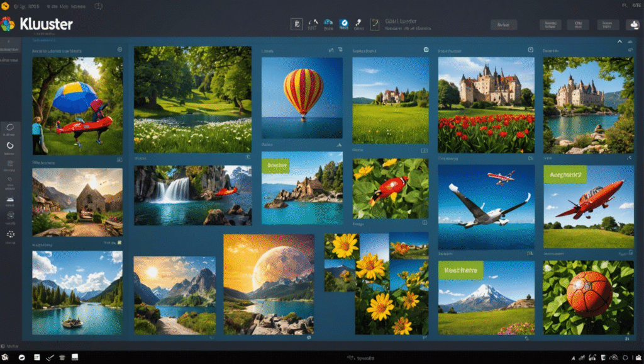
Task: Click the Kluuster colorful logo icon
Action: point(8,25)
